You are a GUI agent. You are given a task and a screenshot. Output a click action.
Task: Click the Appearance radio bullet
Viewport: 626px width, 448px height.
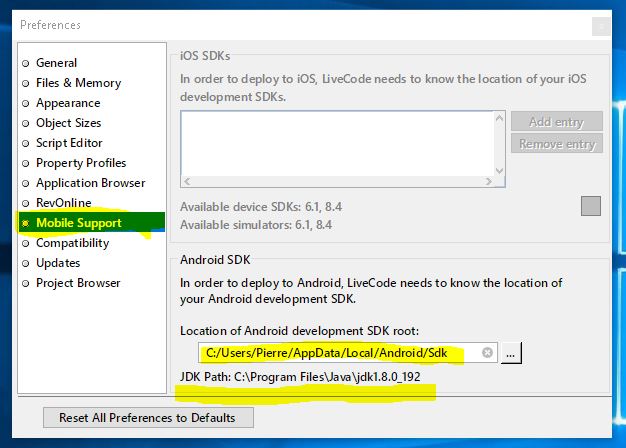tap(26, 103)
